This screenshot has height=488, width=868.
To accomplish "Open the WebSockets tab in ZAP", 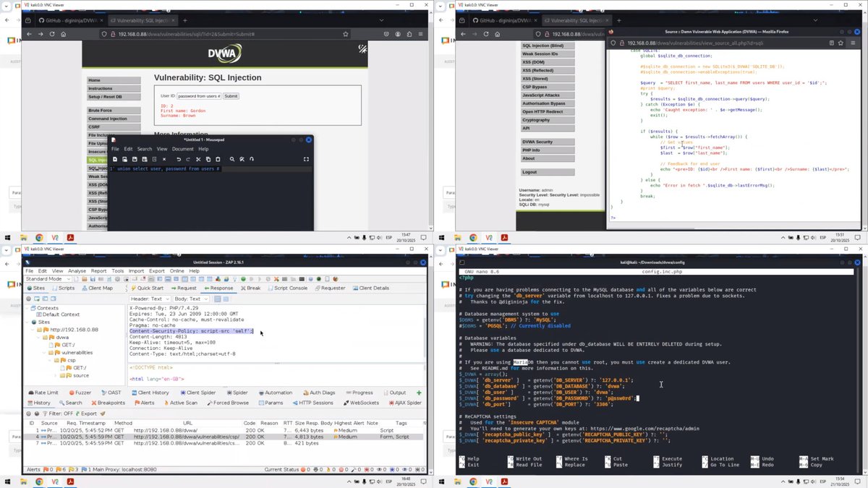I will [362, 403].
